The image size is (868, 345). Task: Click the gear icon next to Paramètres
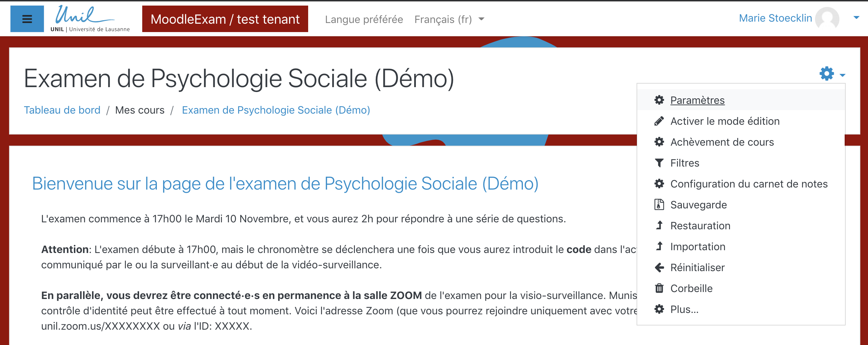pyautogui.click(x=659, y=100)
